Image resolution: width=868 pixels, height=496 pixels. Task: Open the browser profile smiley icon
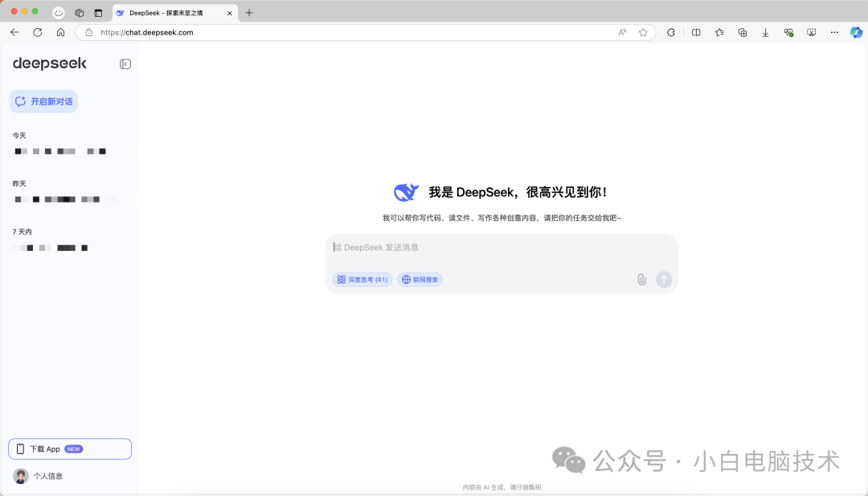[x=58, y=13]
